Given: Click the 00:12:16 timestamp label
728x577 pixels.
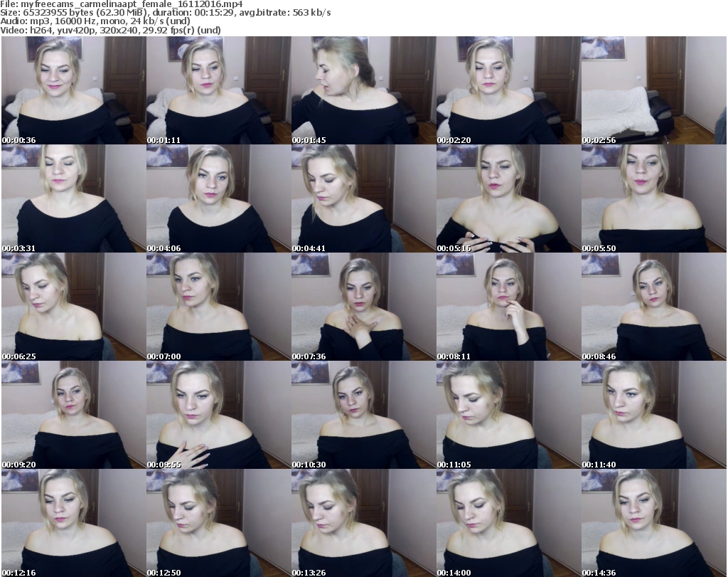Looking at the screenshot, I should point(18,573).
